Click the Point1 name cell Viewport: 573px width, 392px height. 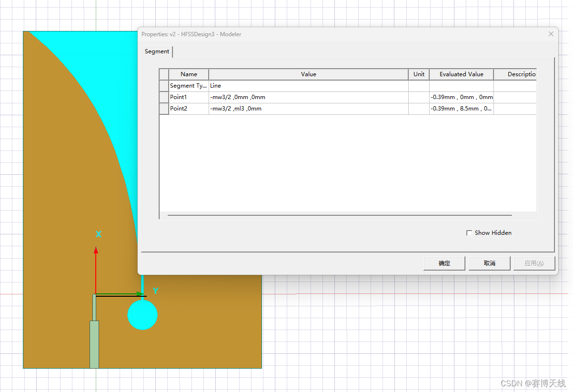pyautogui.click(x=189, y=97)
